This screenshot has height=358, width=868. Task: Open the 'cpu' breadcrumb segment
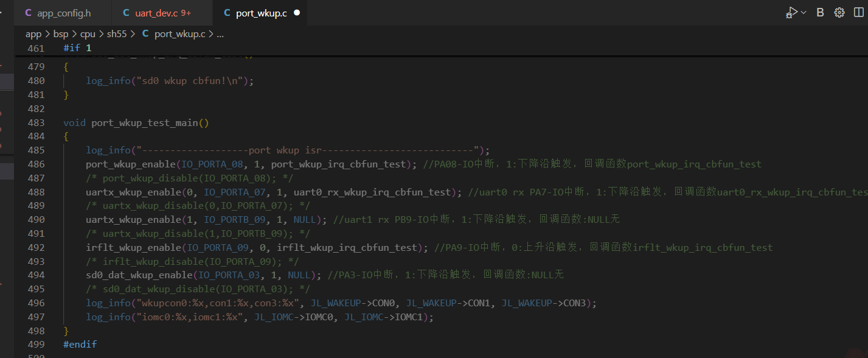pos(88,34)
